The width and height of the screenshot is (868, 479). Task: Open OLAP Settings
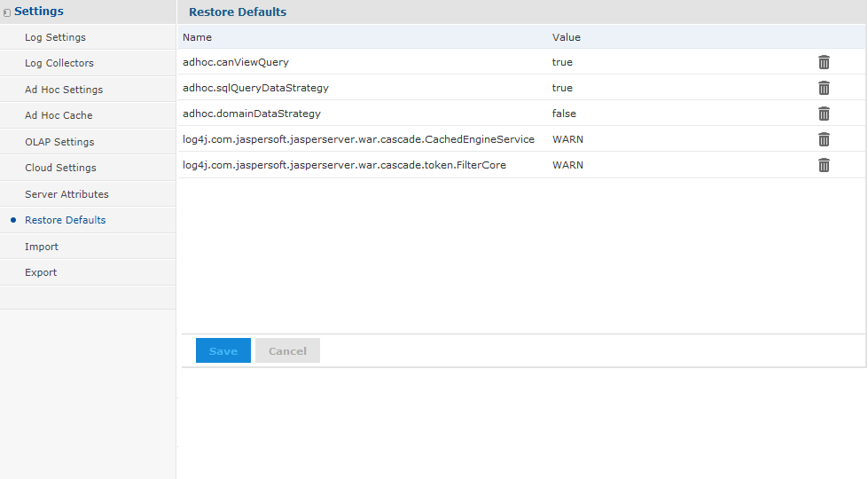coord(59,142)
